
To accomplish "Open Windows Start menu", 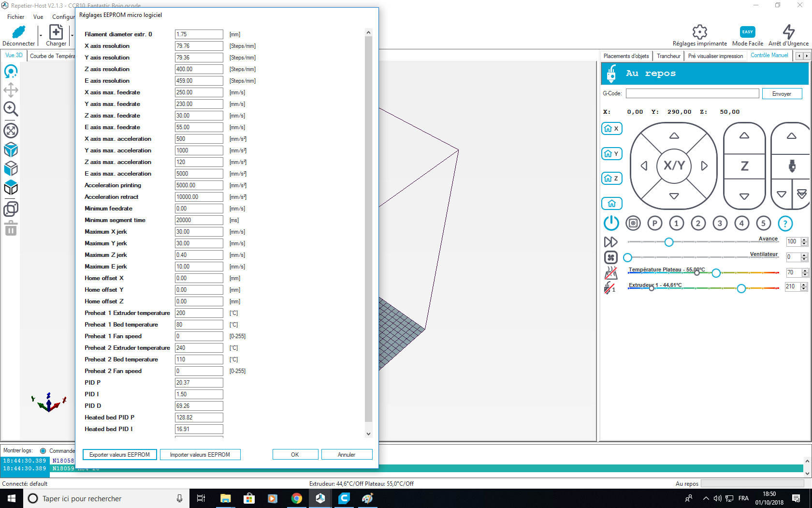I will pyautogui.click(x=12, y=498).
